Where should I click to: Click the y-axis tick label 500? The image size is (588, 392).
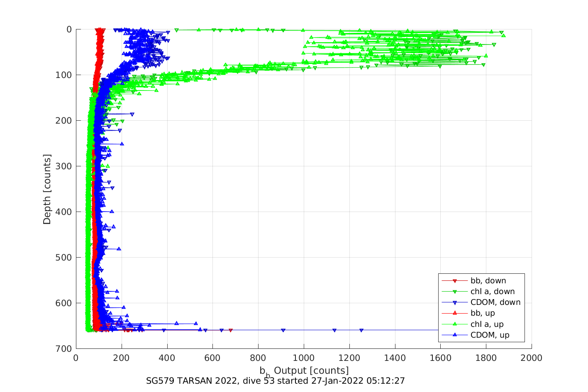[x=65, y=258]
